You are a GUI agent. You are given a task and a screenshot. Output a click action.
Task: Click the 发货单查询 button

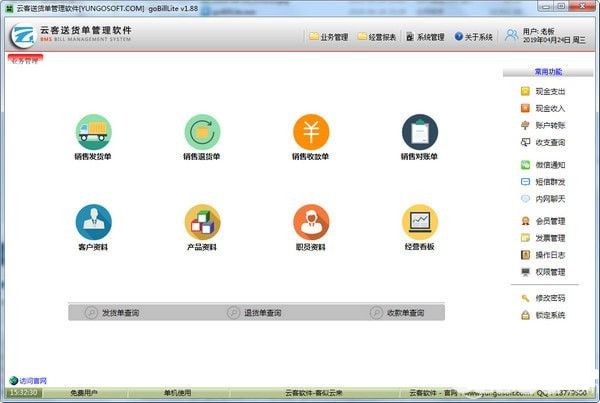coord(112,313)
